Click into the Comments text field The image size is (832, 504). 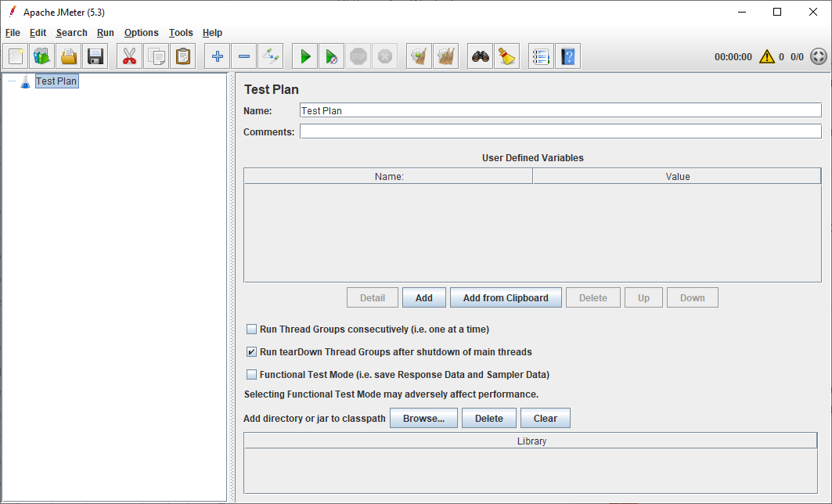[x=560, y=131]
